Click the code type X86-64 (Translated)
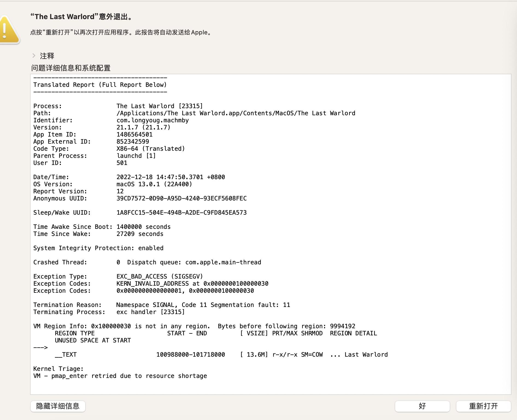 click(x=151, y=149)
